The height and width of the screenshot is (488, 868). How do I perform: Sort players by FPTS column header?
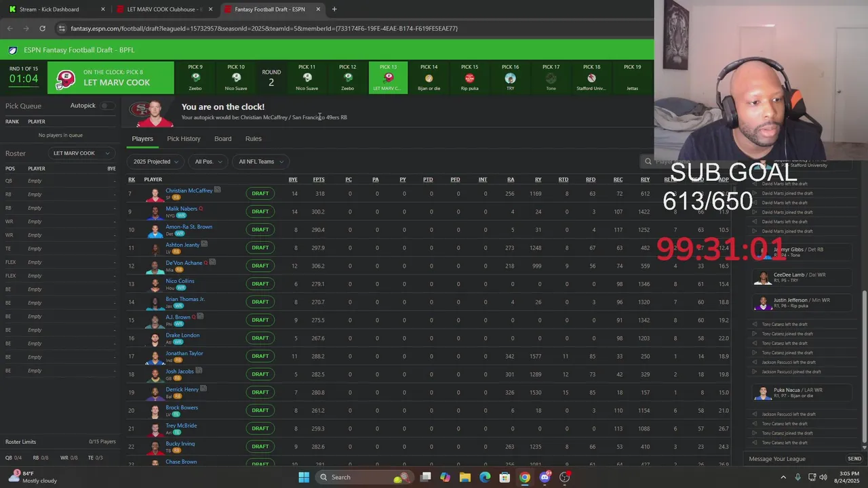[x=319, y=180]
